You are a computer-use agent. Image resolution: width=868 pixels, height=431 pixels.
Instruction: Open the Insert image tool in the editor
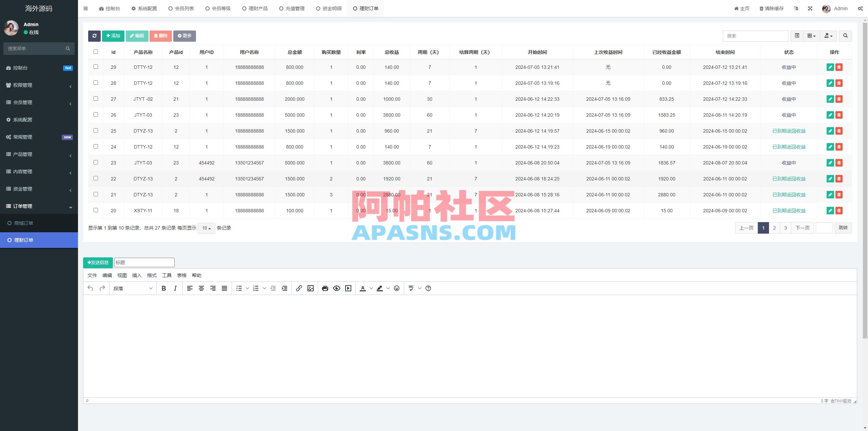point(310,288)
